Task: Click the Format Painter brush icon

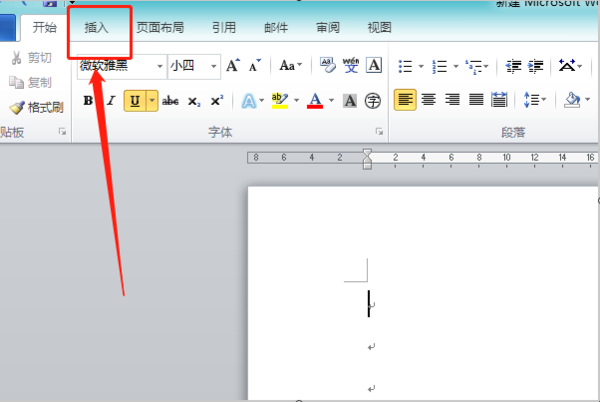Action: click(17, 108)
